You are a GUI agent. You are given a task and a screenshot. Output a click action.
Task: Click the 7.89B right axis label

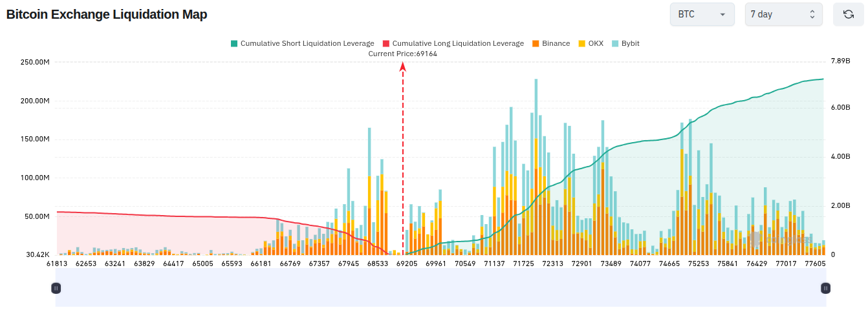pos(840,61)
